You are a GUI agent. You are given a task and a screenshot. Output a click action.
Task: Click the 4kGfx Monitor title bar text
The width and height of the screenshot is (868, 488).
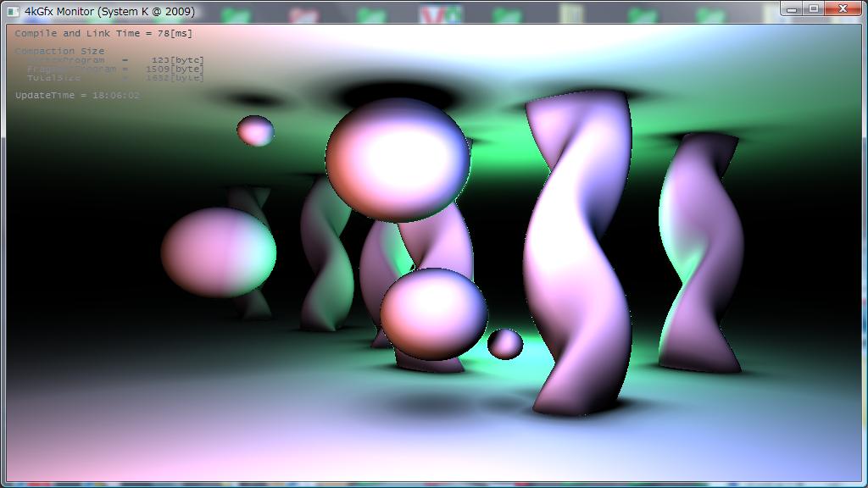coord(109,12)
